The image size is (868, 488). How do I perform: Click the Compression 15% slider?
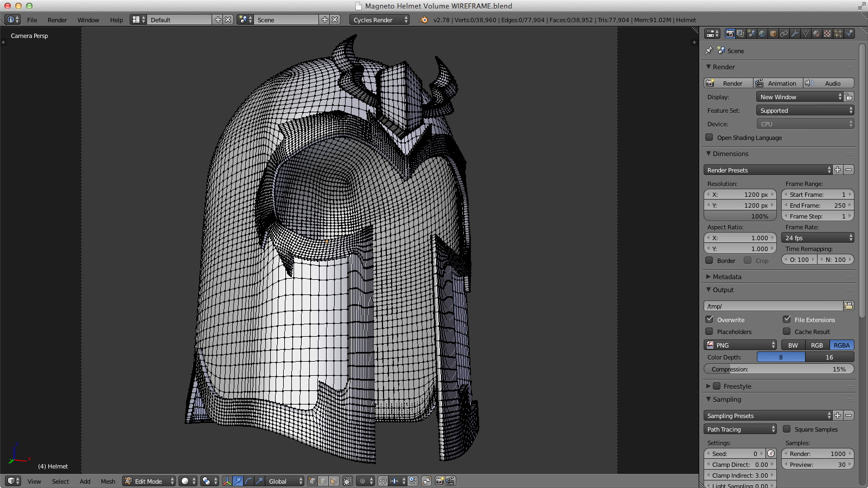[779, 369]
